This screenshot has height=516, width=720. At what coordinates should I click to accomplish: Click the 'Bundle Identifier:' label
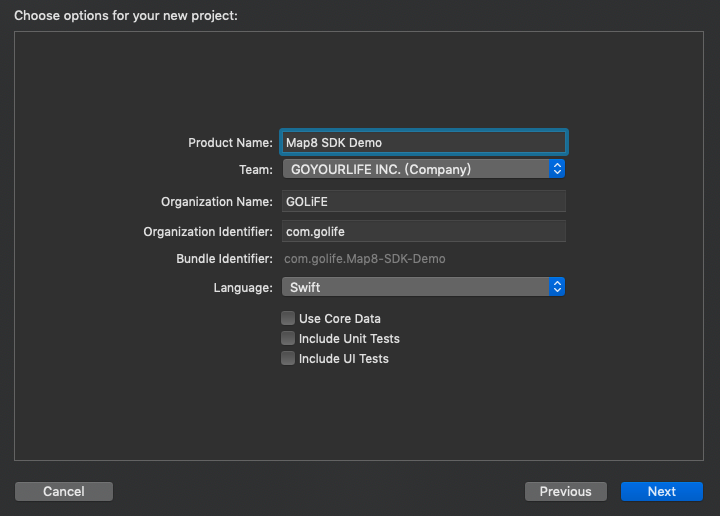[x=225, y=259]
